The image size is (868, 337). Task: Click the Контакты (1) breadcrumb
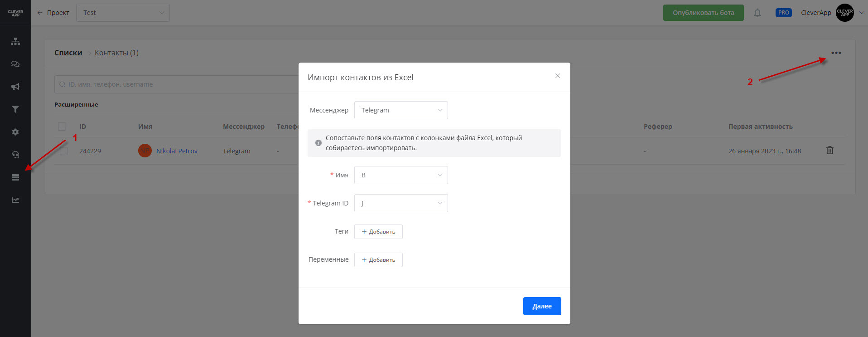116,53
